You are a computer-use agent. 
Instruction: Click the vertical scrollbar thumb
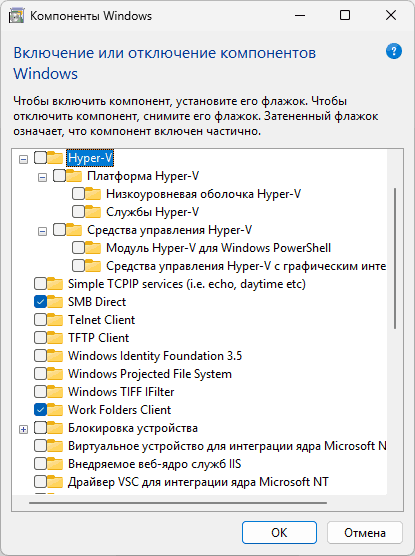(x=395, y=258)
